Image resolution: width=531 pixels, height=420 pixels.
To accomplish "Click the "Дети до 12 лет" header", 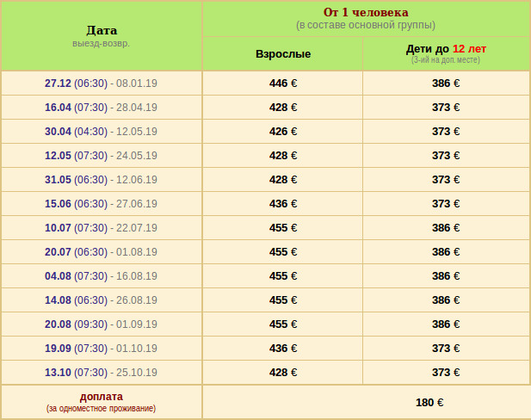I will [446, 49].
